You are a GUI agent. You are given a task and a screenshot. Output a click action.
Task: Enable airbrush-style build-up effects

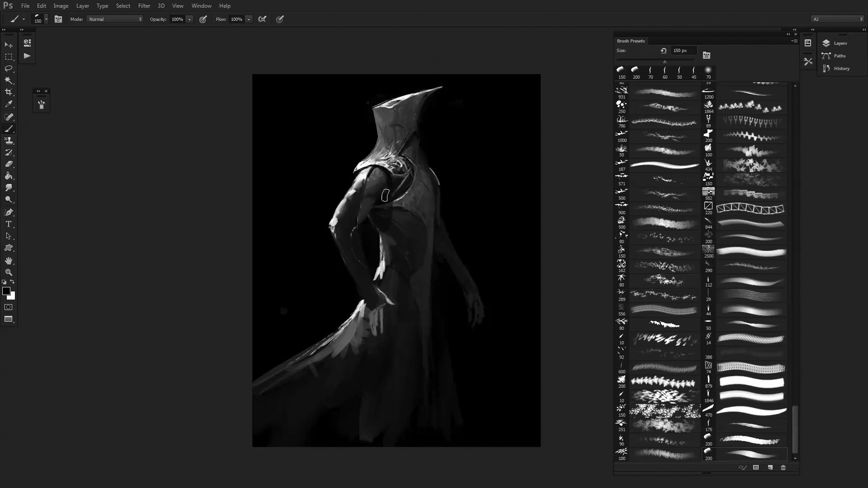point(262,19)
